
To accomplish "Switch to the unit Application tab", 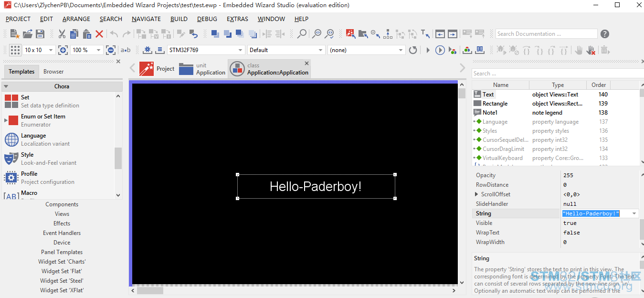I will (x=202, y=69).
